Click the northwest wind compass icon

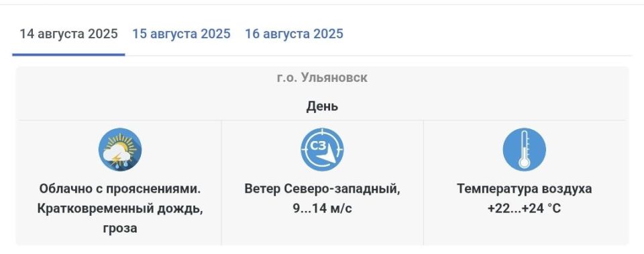tap(322, 149)
